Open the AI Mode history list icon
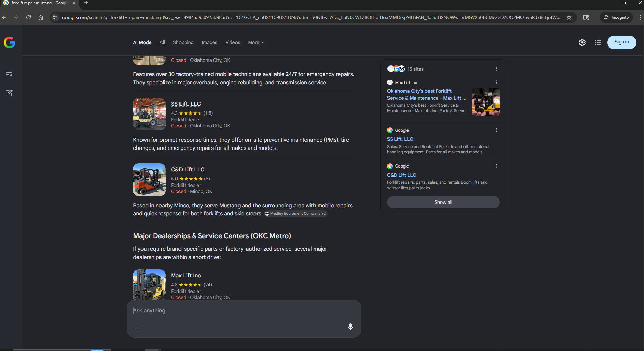This screenshot has width=644, height=351. tap(9, 73)
